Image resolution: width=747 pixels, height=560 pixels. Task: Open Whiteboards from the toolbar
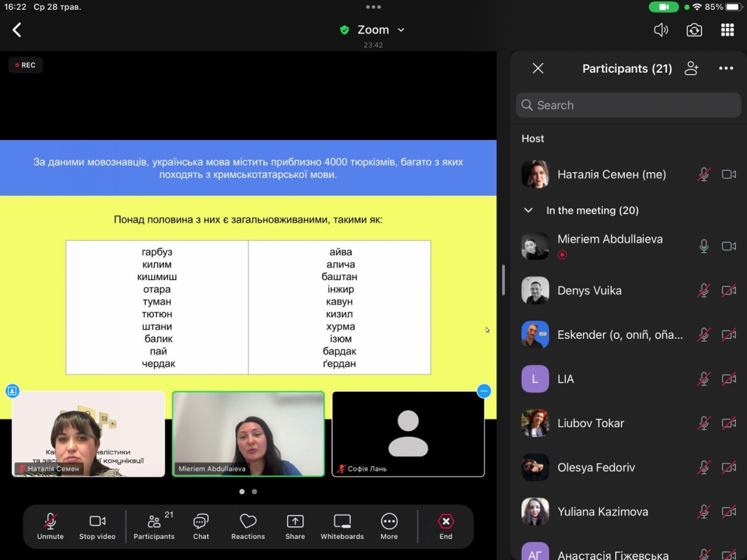[342, 526]
